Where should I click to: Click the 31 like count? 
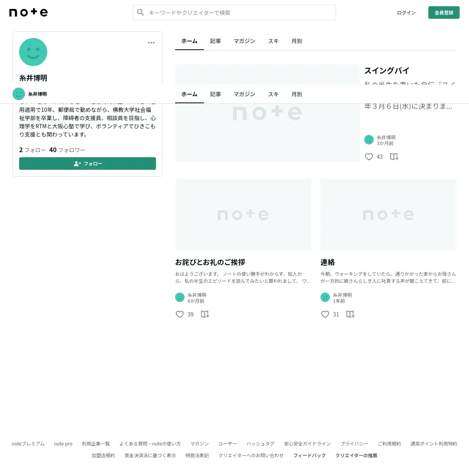pos(336,314)
